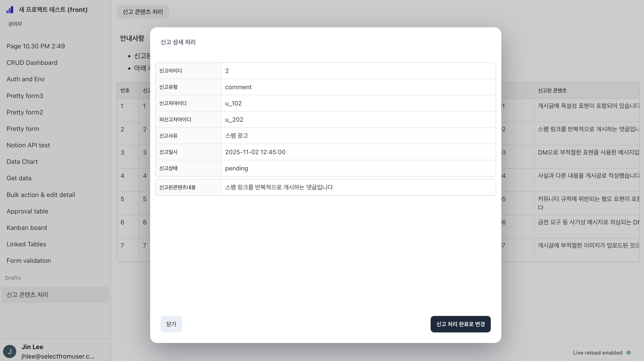
Task: Click the Jin Lee avatar circle
Action: 10,351
